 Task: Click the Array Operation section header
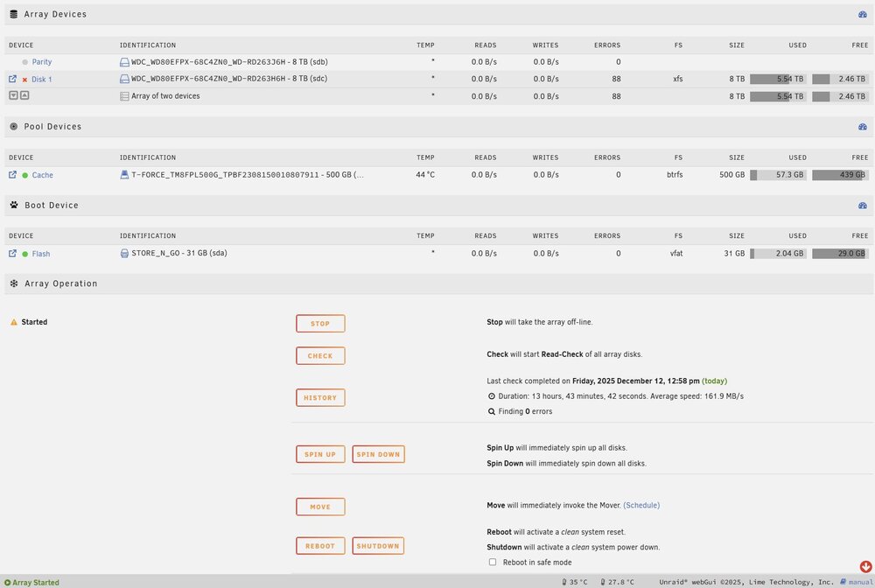437,283
